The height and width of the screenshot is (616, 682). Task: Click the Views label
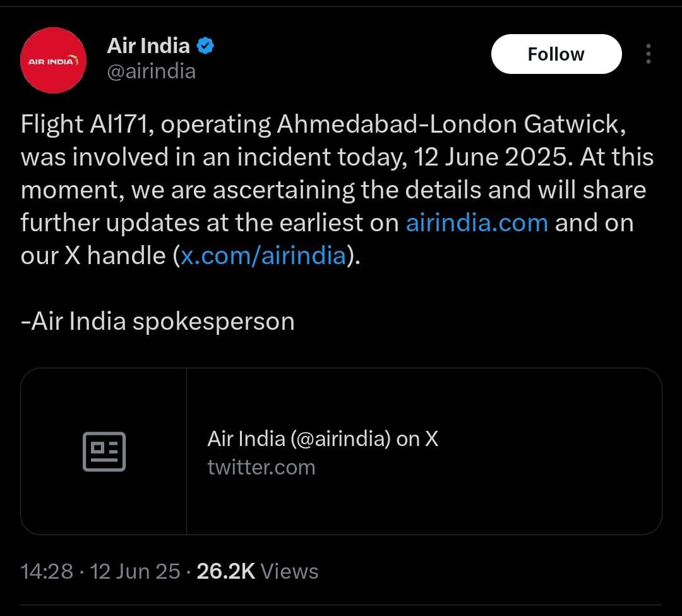tap(290, 571)
